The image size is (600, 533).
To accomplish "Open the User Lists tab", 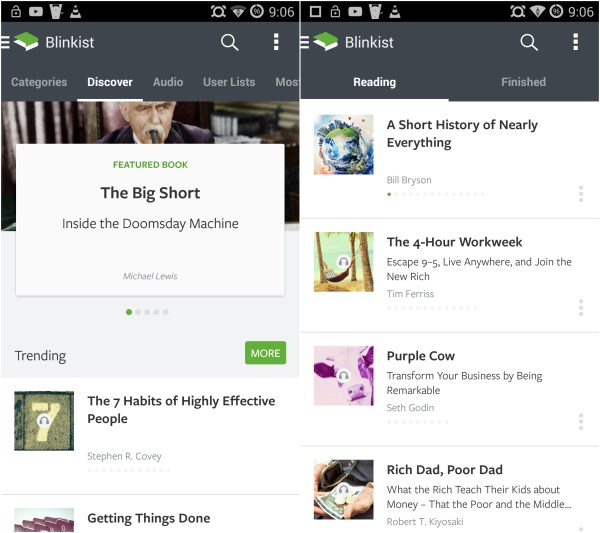I will 229,82.
